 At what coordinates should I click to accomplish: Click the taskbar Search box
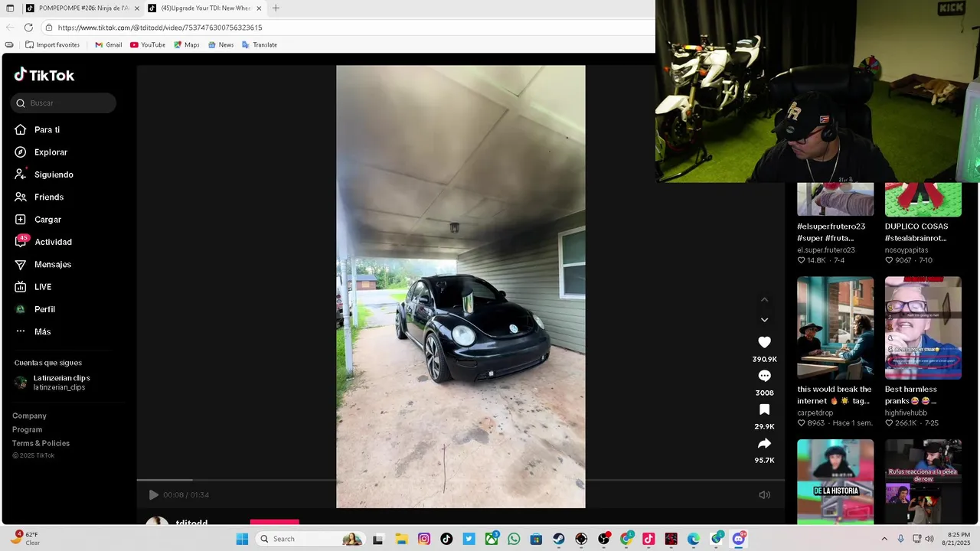pyautogui.click(x=309, y=539)
